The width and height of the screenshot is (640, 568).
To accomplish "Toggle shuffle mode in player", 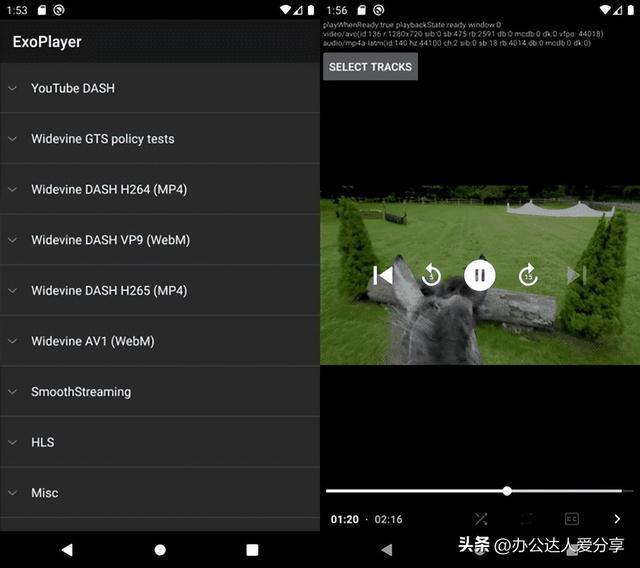I will 481,519.
